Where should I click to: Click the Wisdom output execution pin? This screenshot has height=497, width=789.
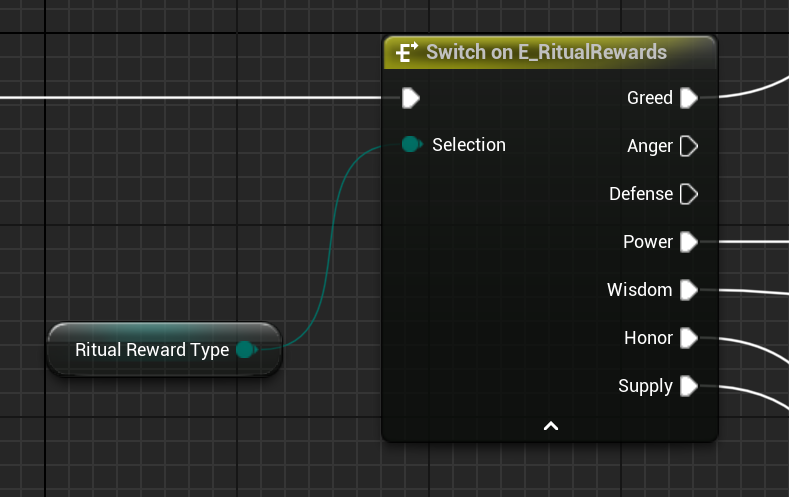pyautogui.click(x=689, y=290)
